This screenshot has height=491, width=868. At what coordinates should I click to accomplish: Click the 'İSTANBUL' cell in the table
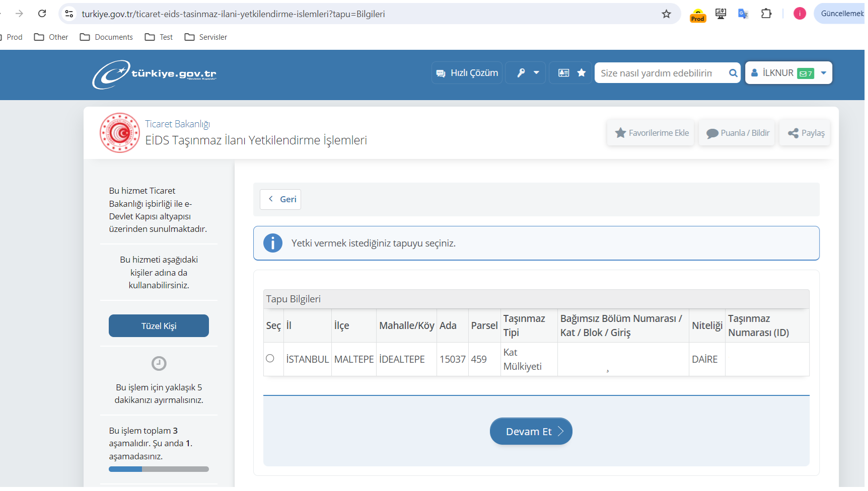pyautogui.click(x=307, y=359)
